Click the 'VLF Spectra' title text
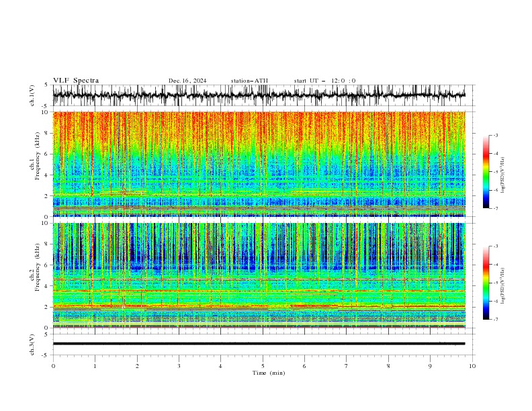 [x=76, y=81]
